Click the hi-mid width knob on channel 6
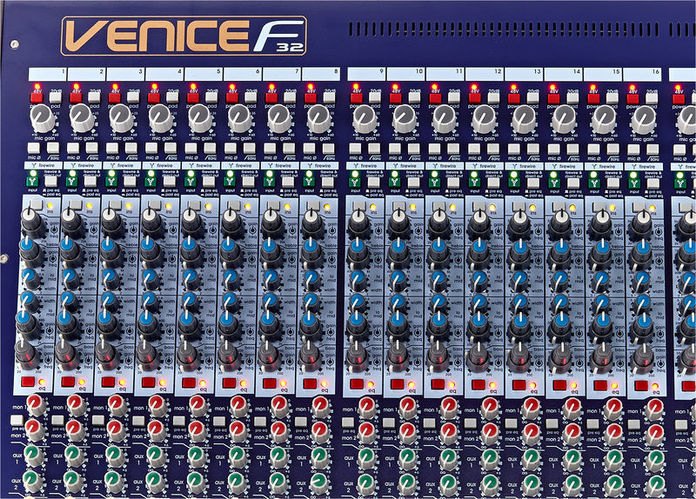 click(x=230, y=279)
